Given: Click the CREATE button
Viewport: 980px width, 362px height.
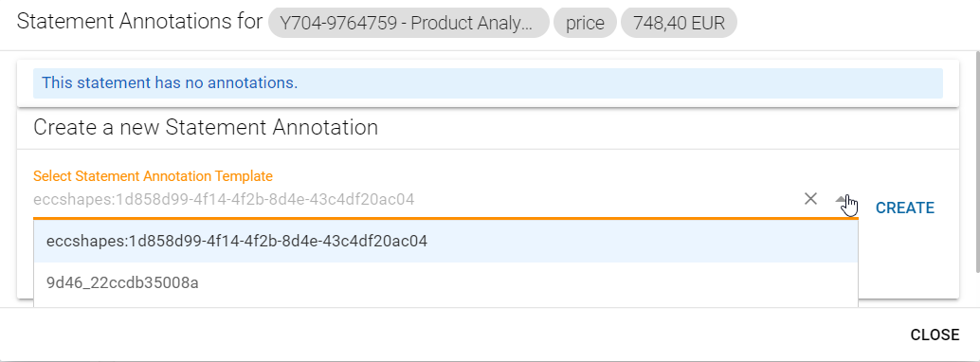Looking at the screenshot, I should point(904,208).
